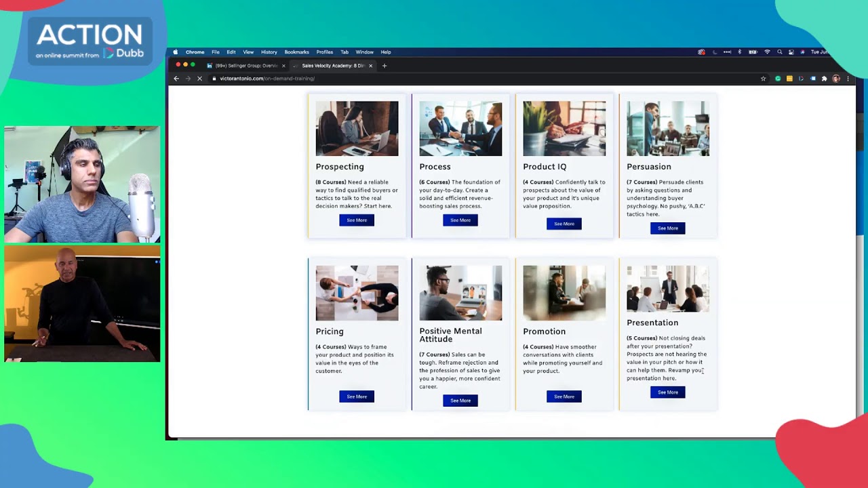Click See More under Persuasion
The image size is (868, 488).
click(668, 228)
